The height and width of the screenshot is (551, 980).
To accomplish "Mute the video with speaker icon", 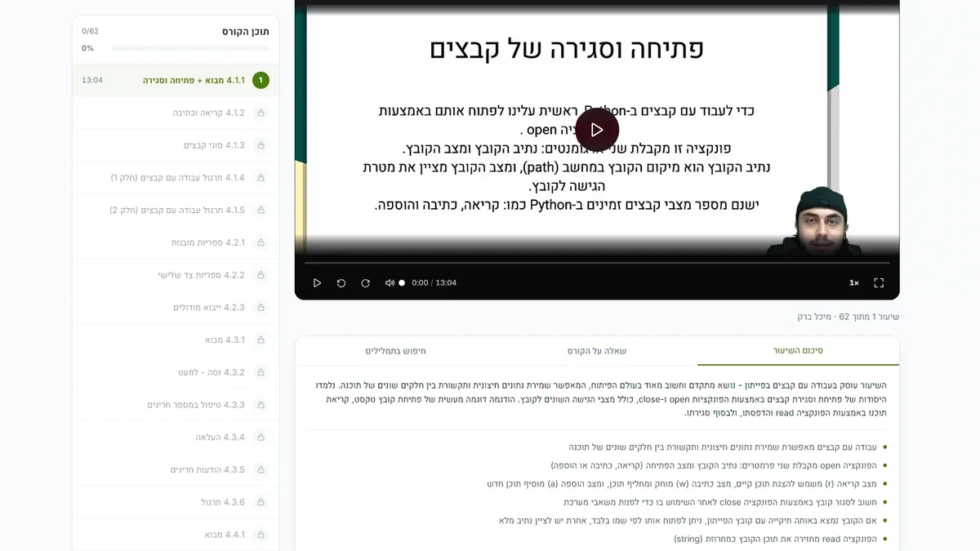I will pos(390,282).
